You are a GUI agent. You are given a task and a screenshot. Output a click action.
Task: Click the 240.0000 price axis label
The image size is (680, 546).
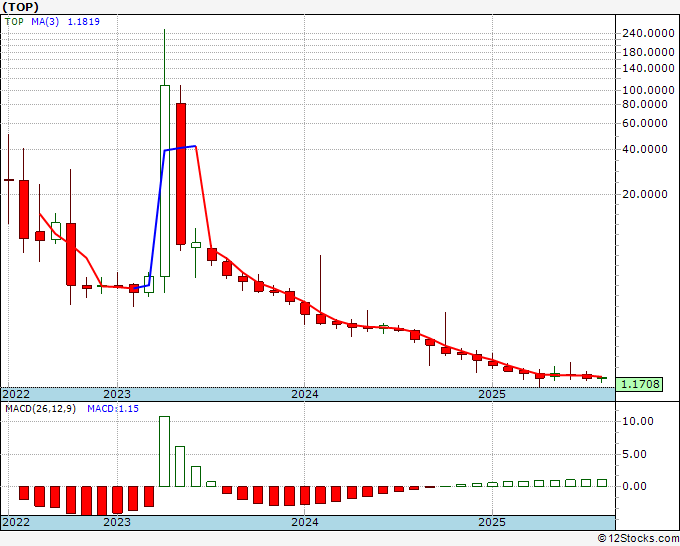click(x=648, y=33)
